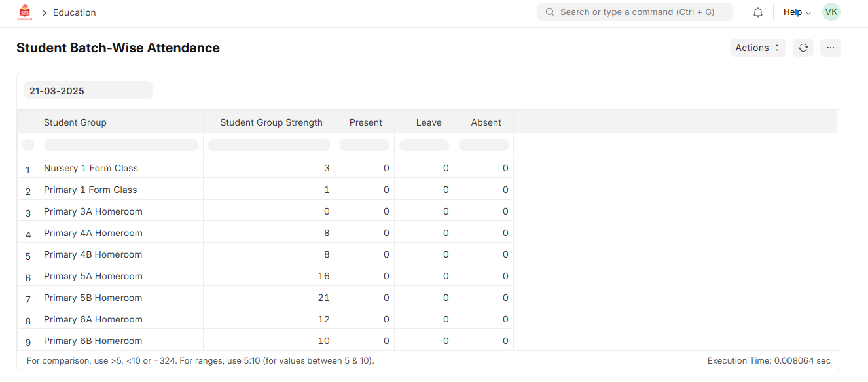Click the search magnifier icon
Viewport: 868px width, 382px height.
tap(550, 12)
